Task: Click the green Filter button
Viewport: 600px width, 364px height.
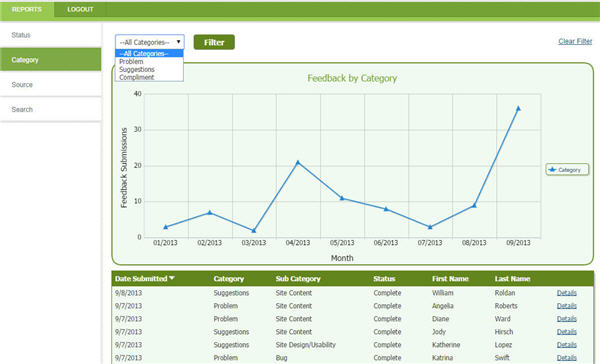Action: (x=214, y=42)
